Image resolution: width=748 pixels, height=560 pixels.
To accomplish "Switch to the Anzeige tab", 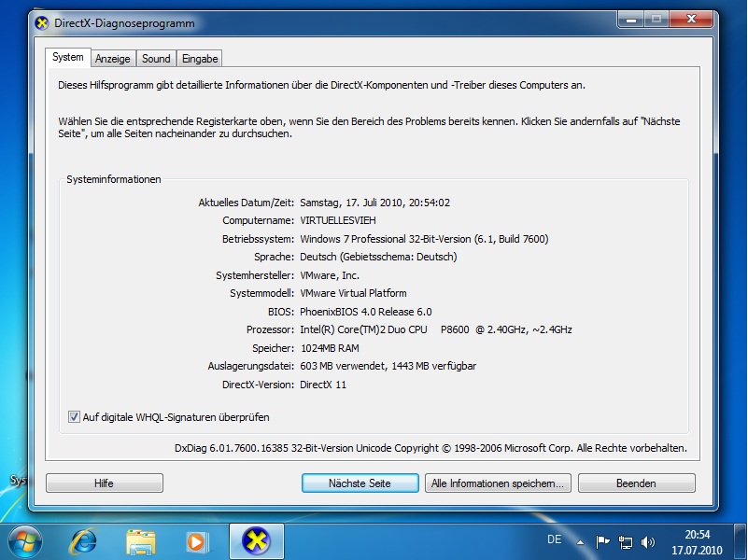I will [113, 58].
